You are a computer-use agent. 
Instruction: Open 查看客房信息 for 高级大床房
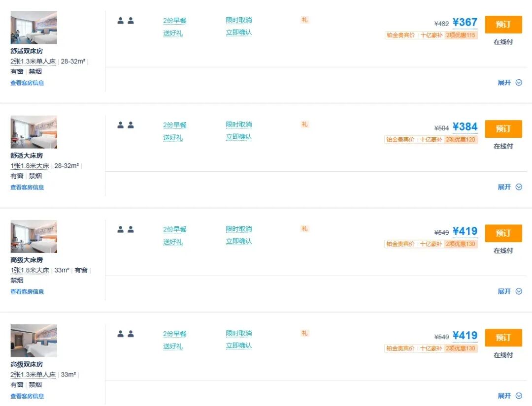tap(27, 292)
